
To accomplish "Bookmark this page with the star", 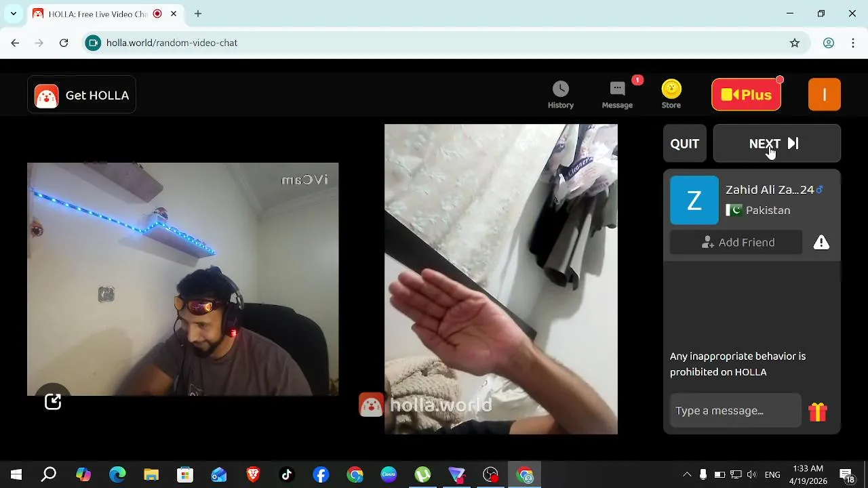I will coord(795,43).
